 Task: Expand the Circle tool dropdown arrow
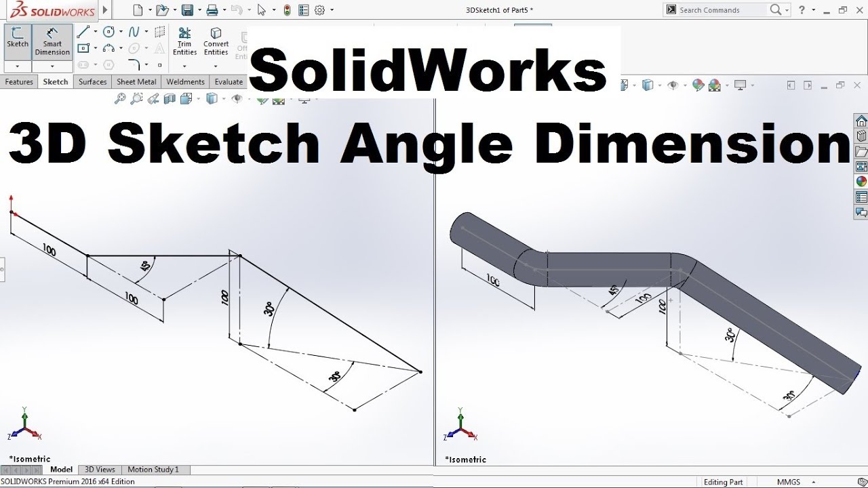pyautogui.click(x=120, y=32)
